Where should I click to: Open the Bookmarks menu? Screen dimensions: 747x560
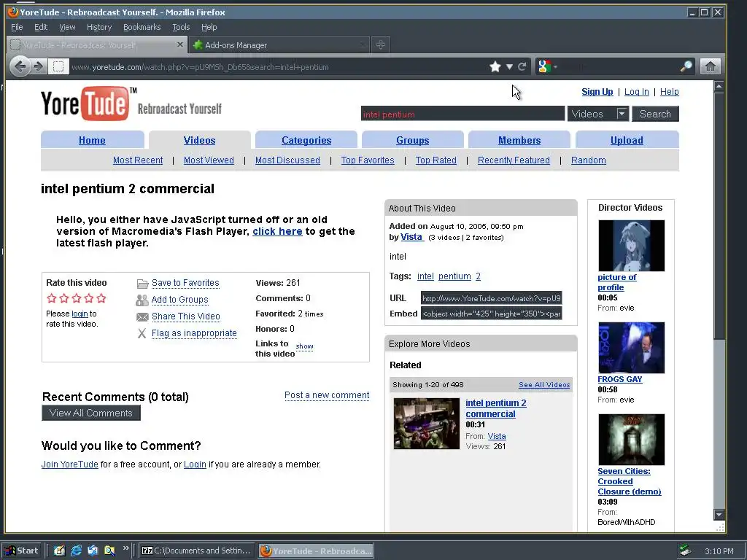142,27
